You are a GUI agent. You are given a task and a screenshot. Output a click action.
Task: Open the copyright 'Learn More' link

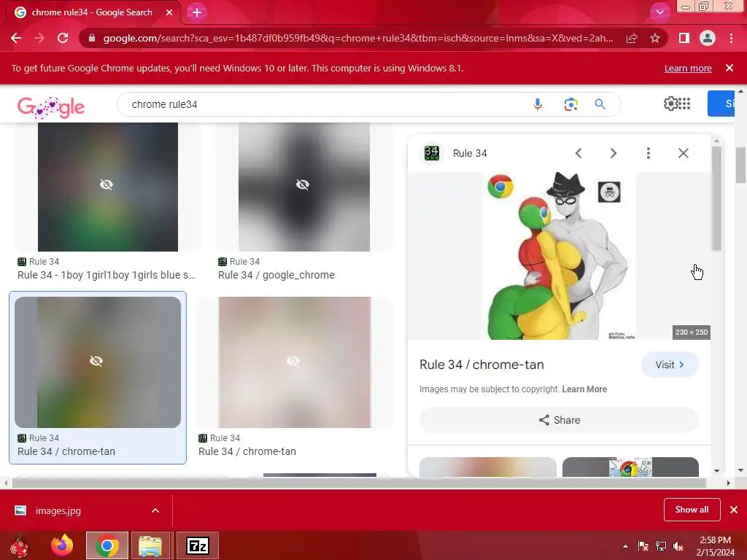coord(584,389)
